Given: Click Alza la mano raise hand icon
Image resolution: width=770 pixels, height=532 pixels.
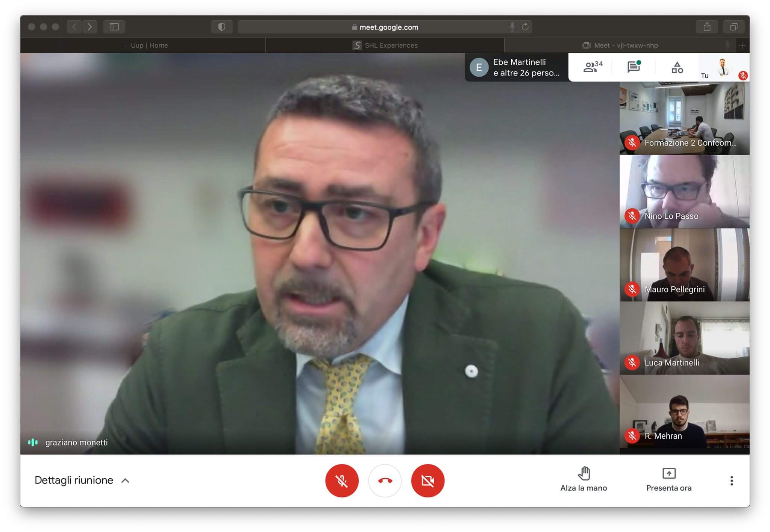Looking at the screenshot, I should (584, 473).
